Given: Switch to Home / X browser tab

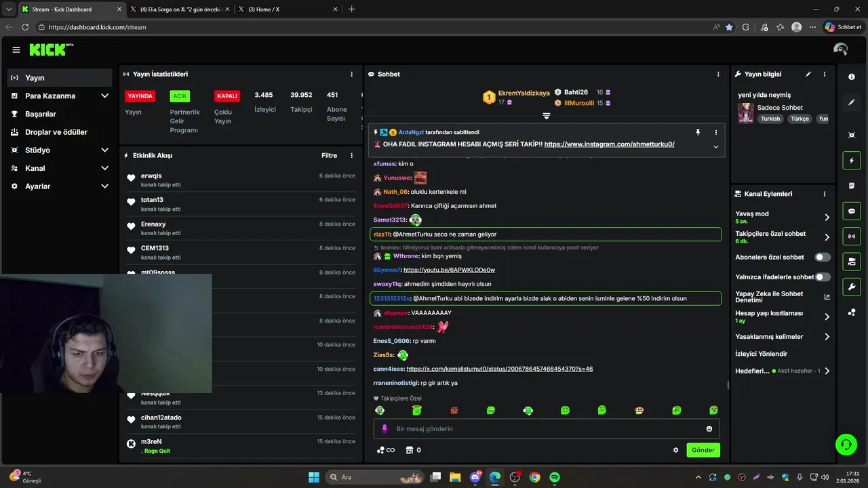Looking at the screenshot, I should click(x=288, y=9).
